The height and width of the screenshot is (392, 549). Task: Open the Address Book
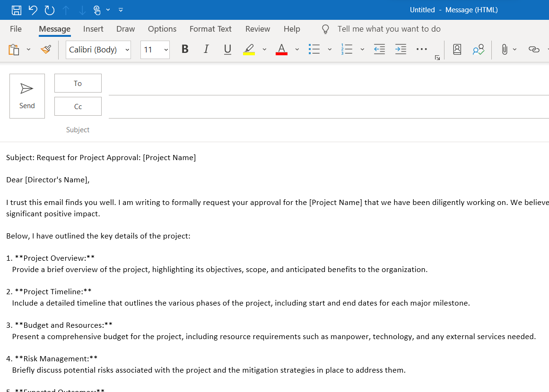[x=457, y=49]
